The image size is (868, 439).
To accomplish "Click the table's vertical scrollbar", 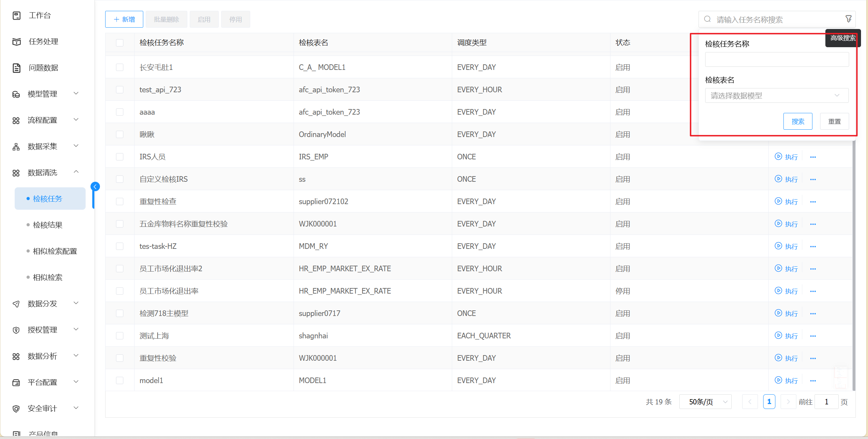I will 854,266.
